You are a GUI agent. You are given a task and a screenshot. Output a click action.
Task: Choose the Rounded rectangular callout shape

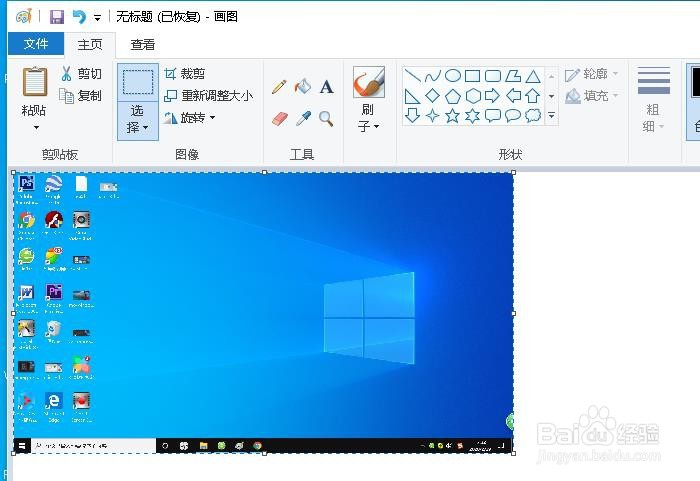point(492,116)
